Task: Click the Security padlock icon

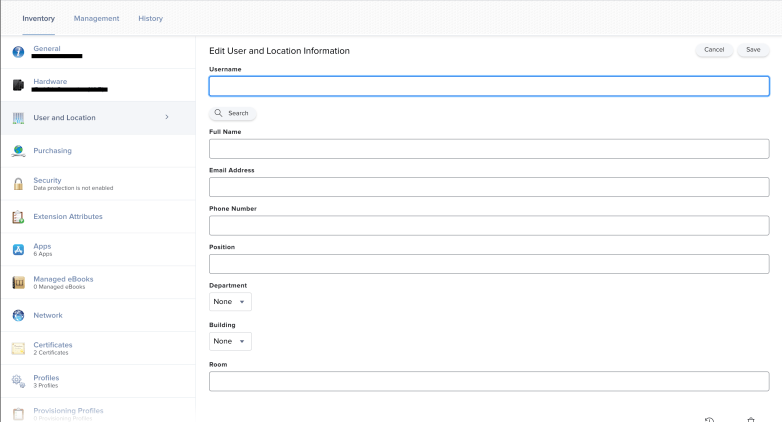Action: click(x=18, y=184)
